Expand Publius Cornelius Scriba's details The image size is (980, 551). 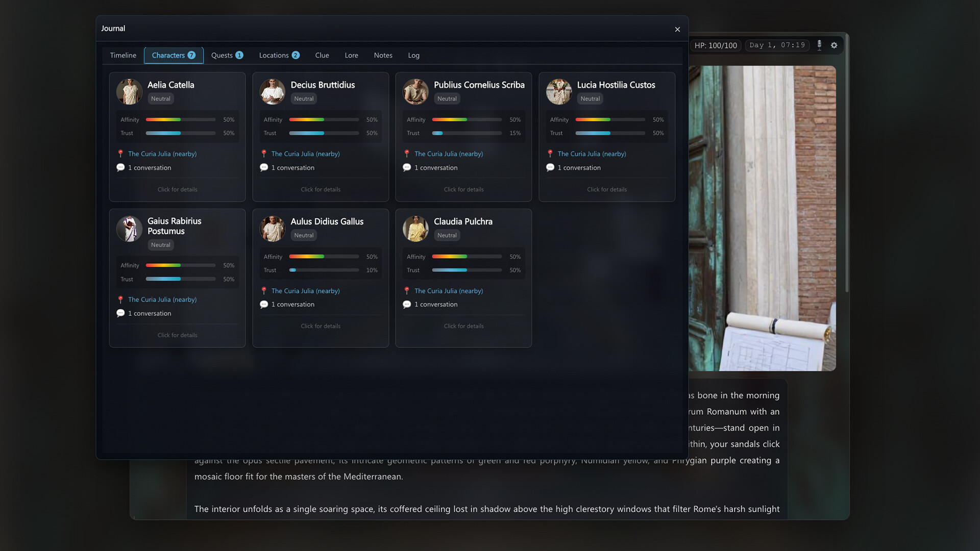pos(463,189)
